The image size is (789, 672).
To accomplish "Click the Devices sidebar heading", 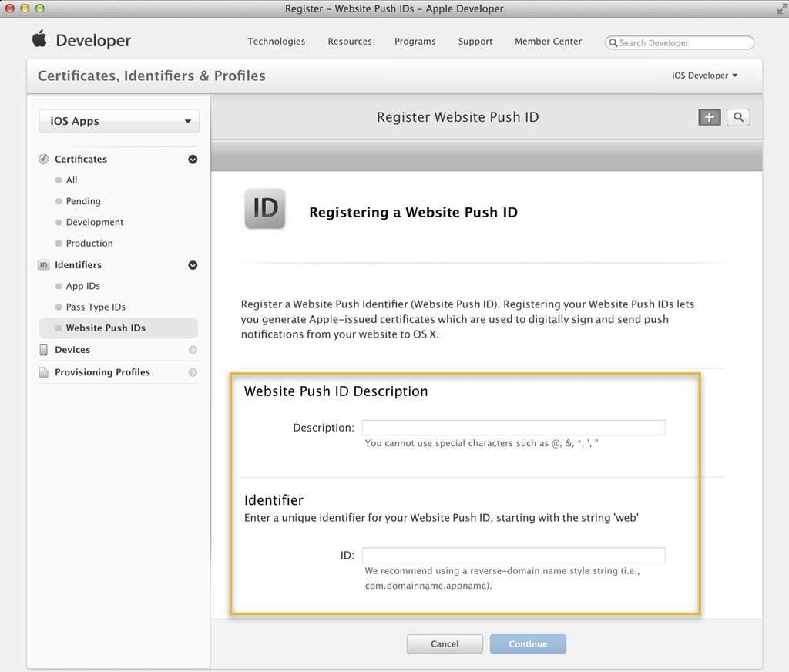I will [72, 350].
